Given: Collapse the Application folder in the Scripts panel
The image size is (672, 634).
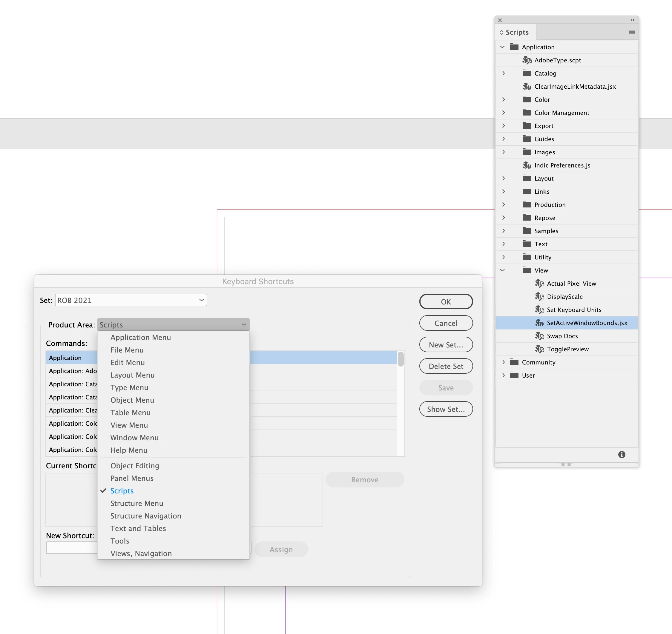Looking at the screenshot, I should click(x=502, y=47).
